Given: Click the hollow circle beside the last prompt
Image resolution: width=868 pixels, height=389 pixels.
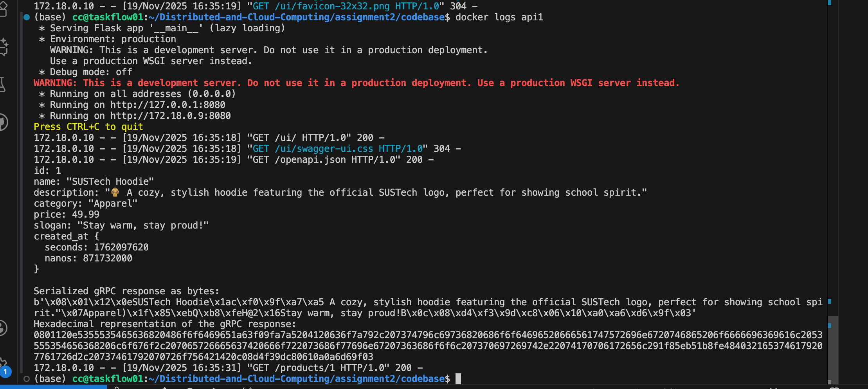Looking at the screenshot, I should [x=27, y=379].
